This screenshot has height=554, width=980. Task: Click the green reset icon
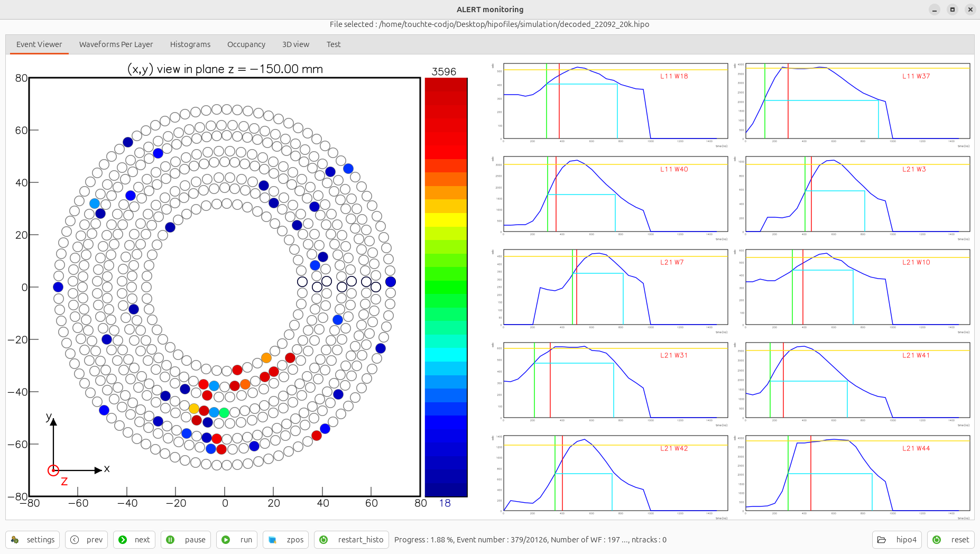[x=937, y=540]
